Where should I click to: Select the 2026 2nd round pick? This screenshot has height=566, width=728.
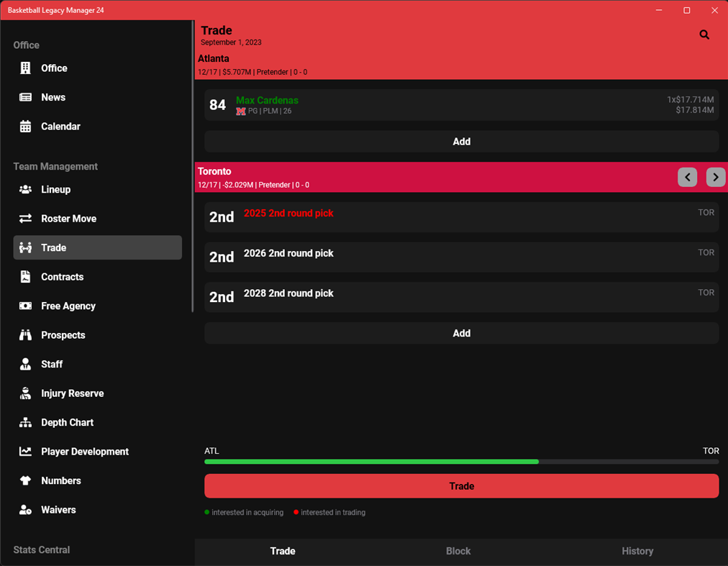click(x=462, y=257)
